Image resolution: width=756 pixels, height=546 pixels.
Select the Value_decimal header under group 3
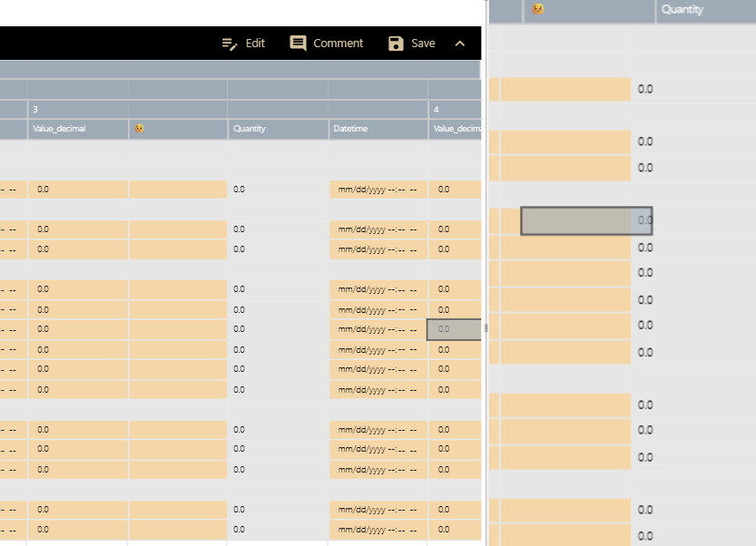coord(78,129)
